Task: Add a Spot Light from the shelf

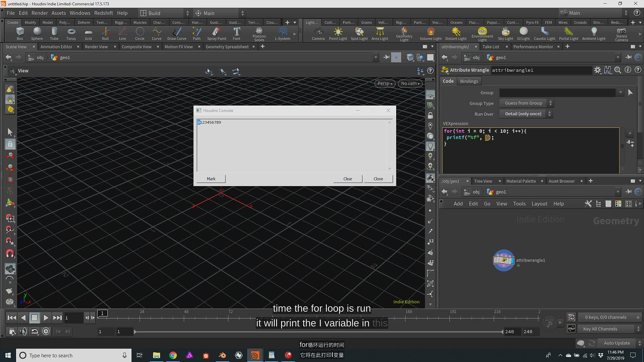Action: click(x=359, y=34)
